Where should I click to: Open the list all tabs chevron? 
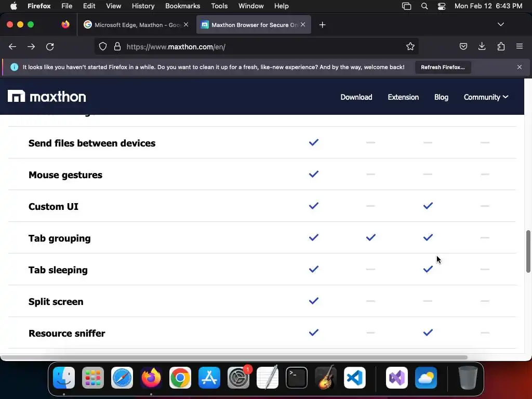[500, 24]
